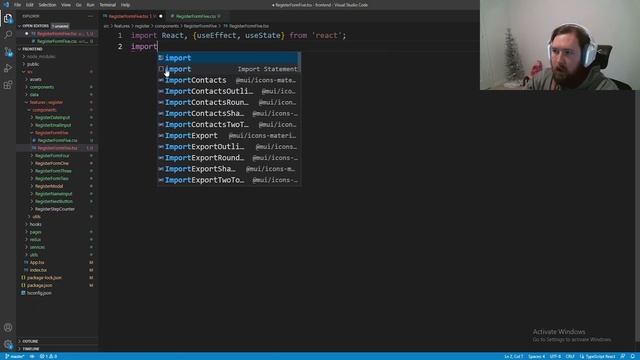The image size is (640, 360).
Task: Open the Edit menu
Action: (30, 5)
